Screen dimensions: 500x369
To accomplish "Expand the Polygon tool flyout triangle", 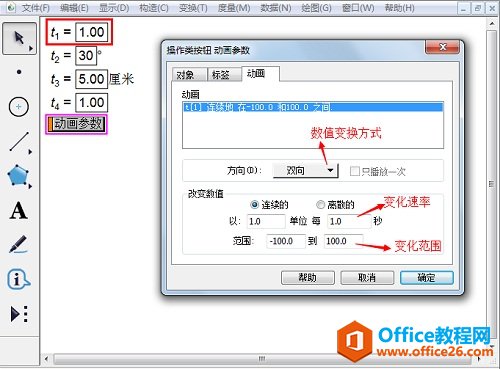I will point(30,186).
